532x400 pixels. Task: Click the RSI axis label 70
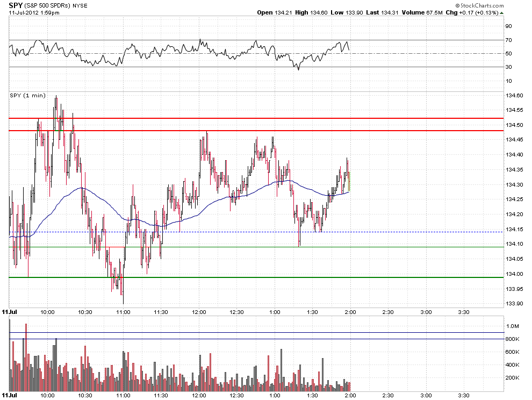[508, 40]
